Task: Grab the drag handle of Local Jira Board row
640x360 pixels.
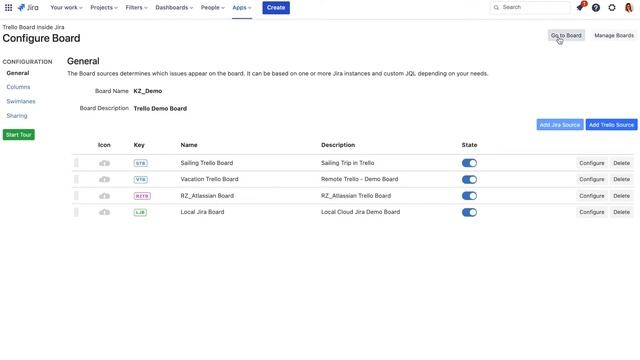Action: point(76,212)
